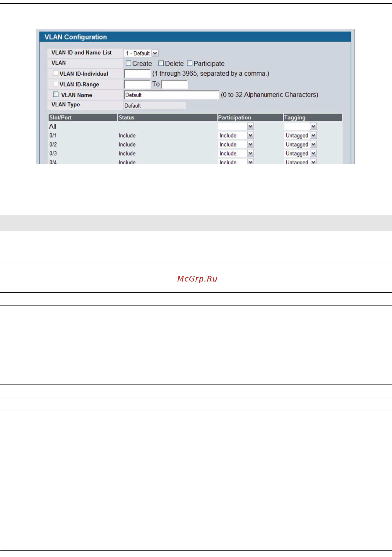Click the Include status for port 0/2
The height and width of the screenshot is (557, 392).
click(x=127, y=144)
